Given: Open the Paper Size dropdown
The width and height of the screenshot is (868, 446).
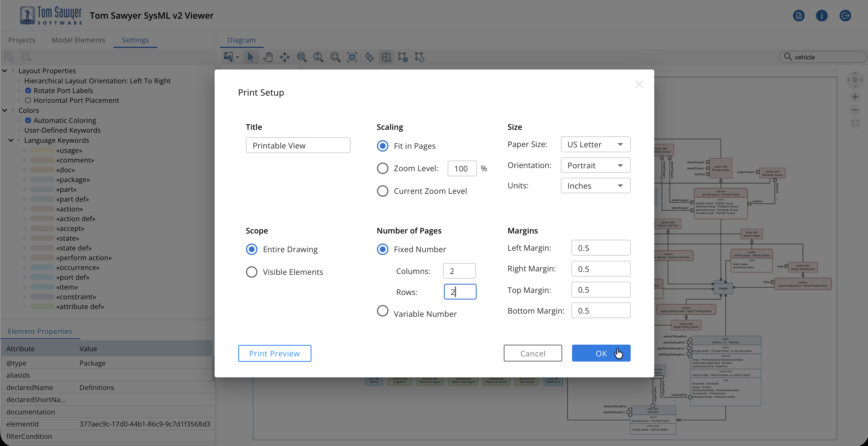Looking at the screenshot, I should click(595, 144).
